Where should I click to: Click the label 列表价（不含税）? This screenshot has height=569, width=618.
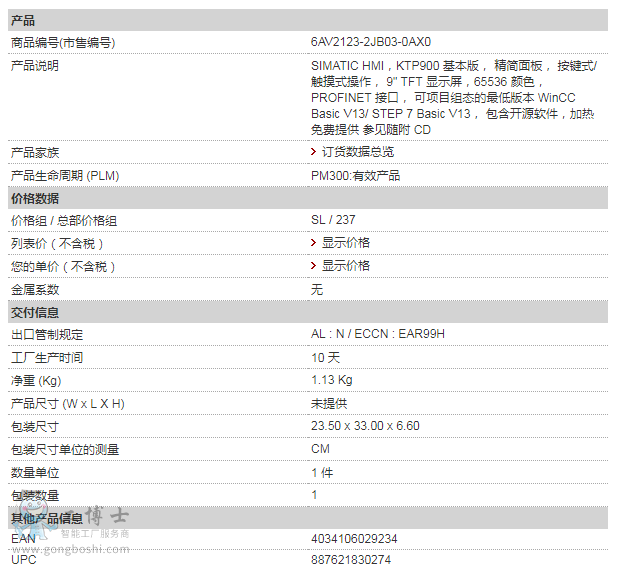(x=58, y=244)
